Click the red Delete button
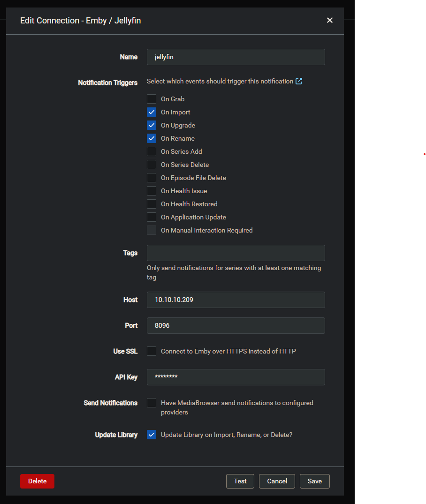This screenshot has height=504, width=426. [x=37, y=481]
